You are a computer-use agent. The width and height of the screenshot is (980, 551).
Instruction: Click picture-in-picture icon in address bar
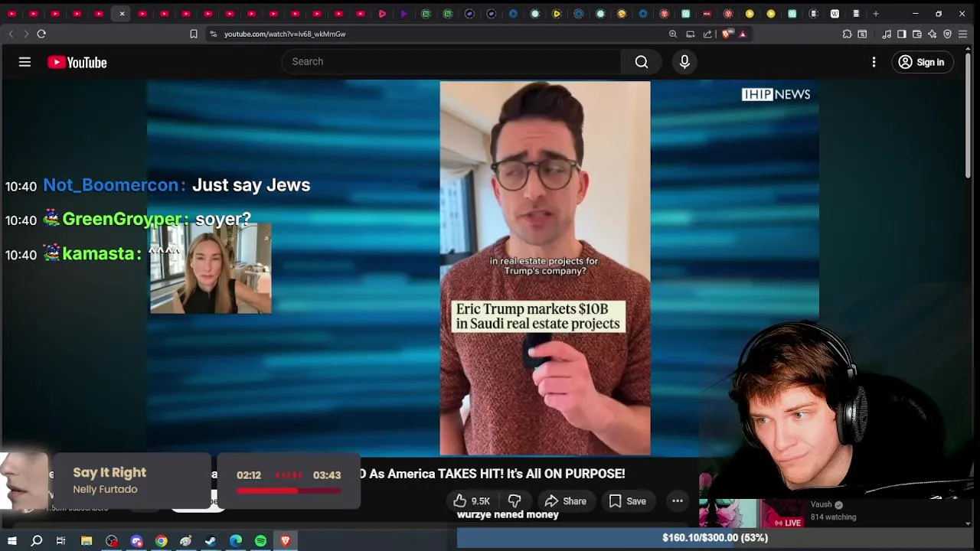click(690, 34)
